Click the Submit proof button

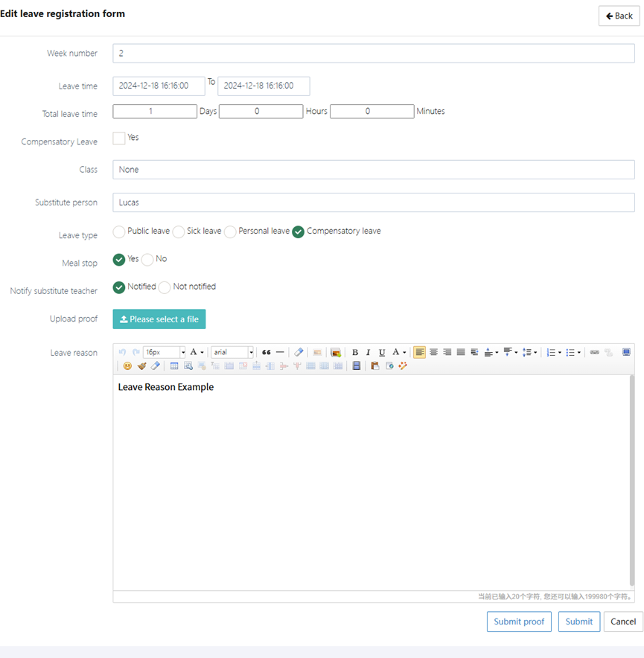[519, 622]
